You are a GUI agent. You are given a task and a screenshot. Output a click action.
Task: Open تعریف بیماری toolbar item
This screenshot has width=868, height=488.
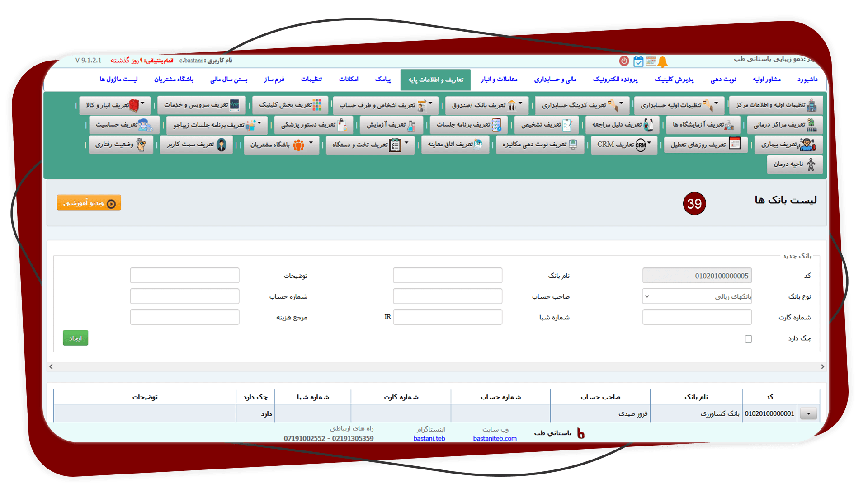click(788, 145)
